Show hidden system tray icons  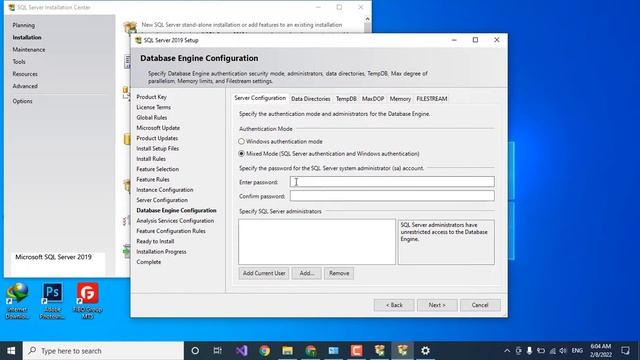507,351
